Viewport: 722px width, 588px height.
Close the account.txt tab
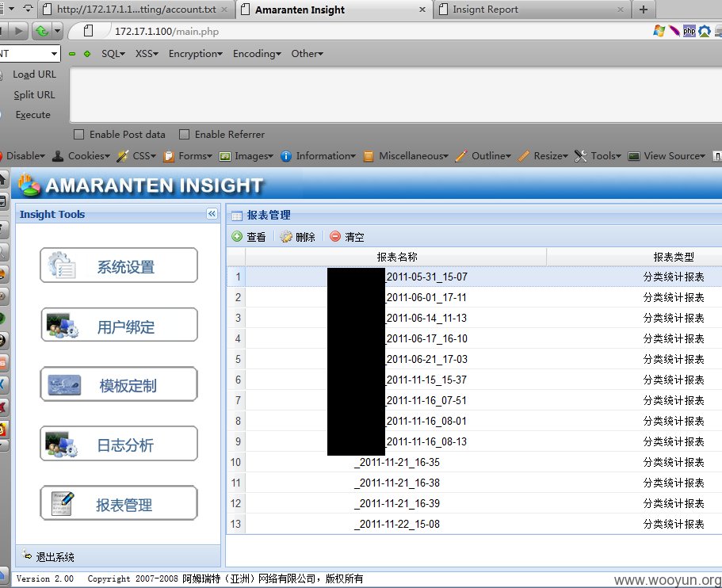pyautogui.click(x=224, y=10)
